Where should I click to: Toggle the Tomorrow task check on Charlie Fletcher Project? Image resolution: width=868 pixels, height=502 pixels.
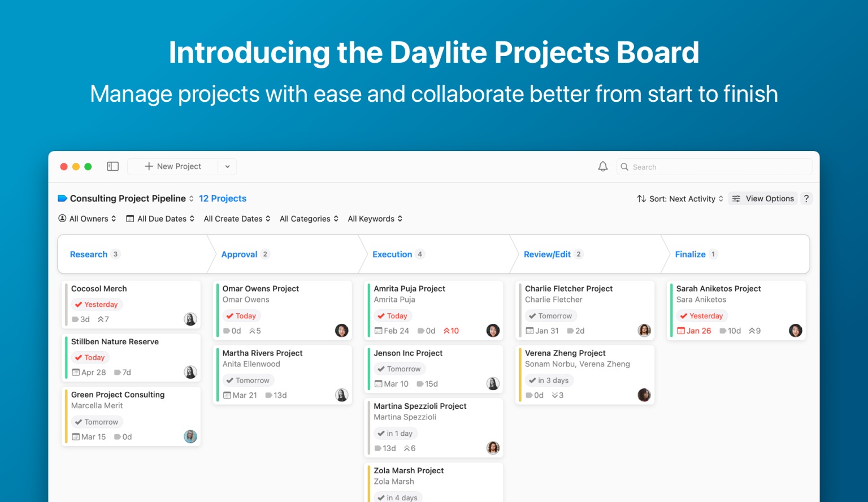click(532, 316)
